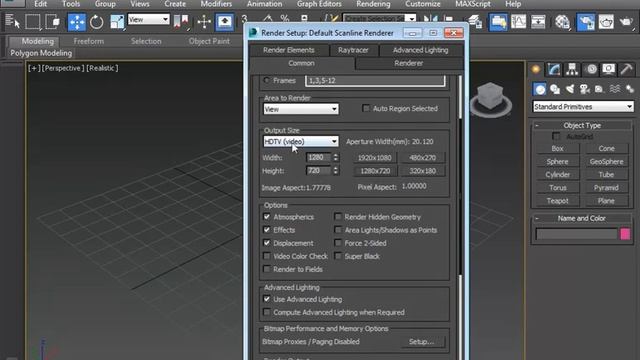Select the Select by Name tool
The height and width of the screenshot is (360, 640).
click(13, 21)
